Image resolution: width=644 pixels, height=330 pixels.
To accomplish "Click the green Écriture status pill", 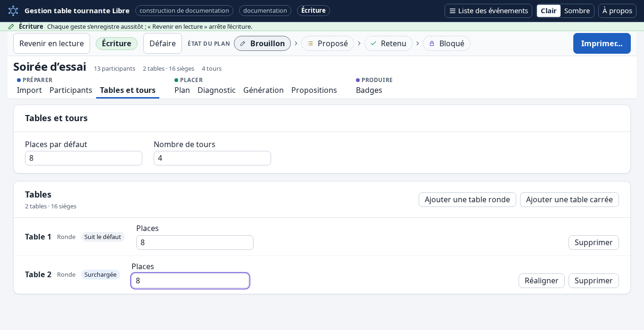I will point(116,43).
